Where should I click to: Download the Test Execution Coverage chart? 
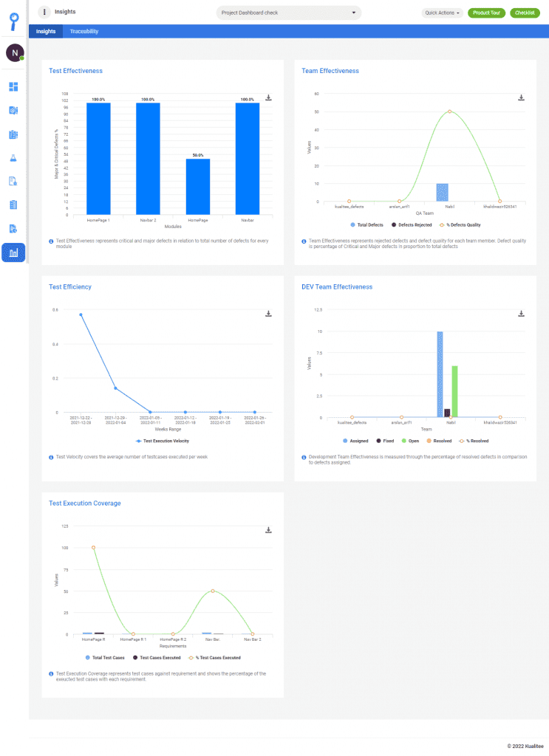click(x=269, y=530)
